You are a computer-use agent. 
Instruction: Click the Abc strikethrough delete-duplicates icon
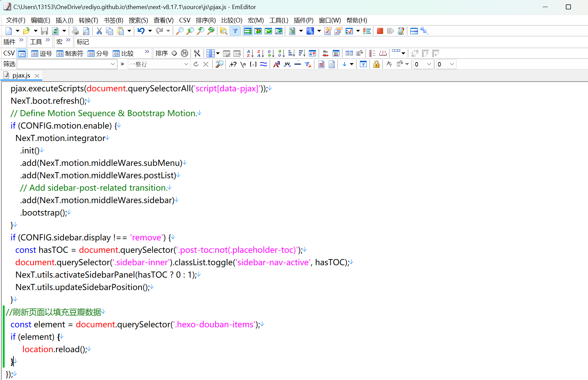325,53
